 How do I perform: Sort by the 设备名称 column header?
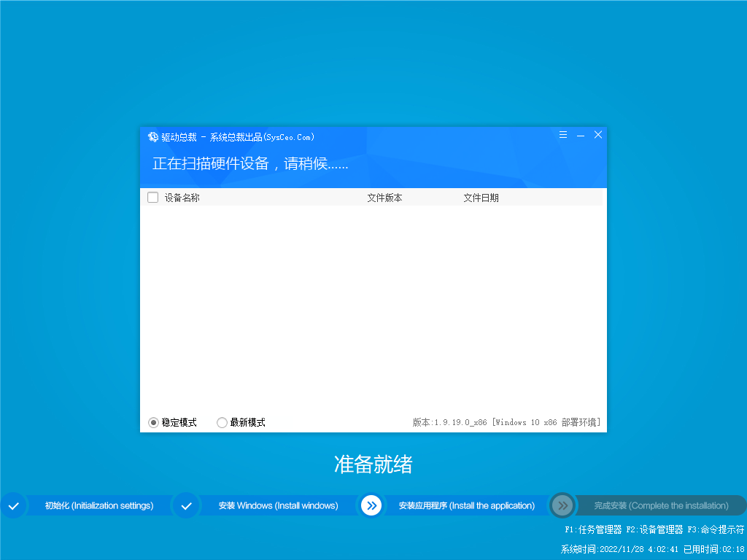click(182, 198)
